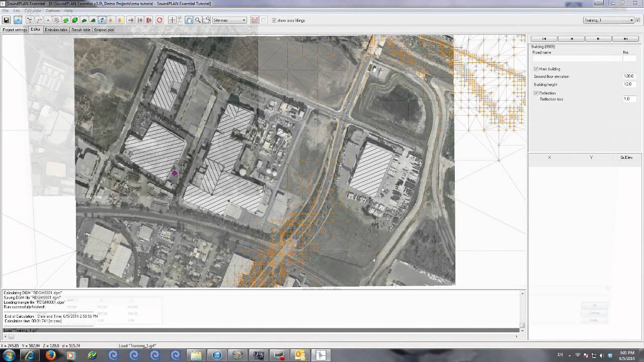644x362 pixels.
Task: Switch to the Editor tab
Action: [35, 30]
